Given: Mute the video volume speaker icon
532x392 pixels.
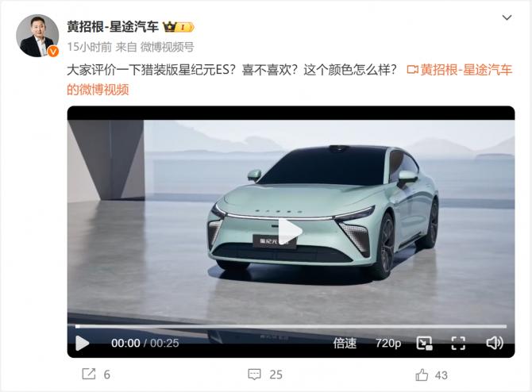Looking at the screenshot, I should pos(495,343).
